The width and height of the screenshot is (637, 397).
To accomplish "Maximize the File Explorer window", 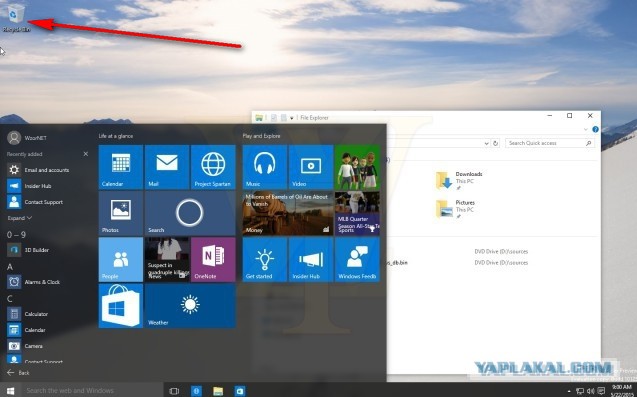I will tap(570, 116).
